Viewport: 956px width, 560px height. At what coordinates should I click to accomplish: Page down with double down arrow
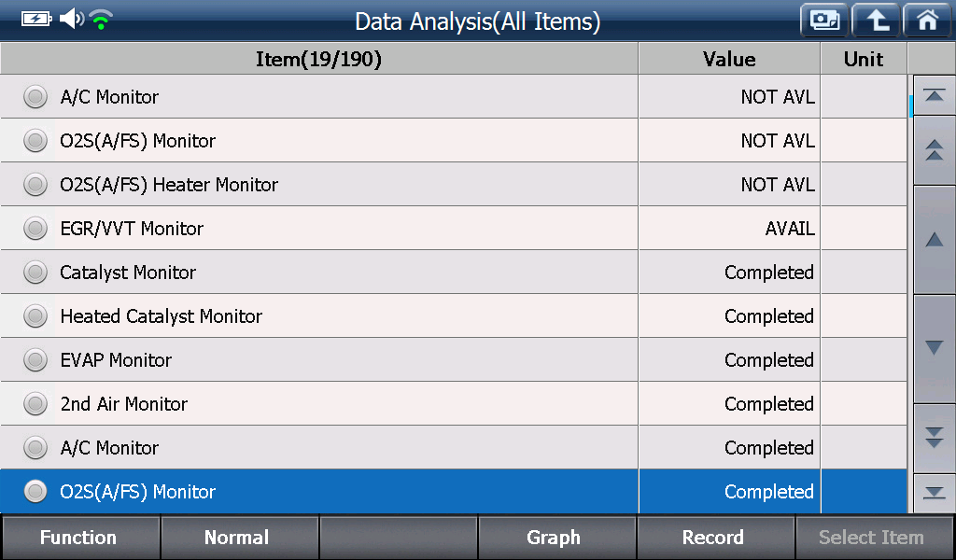click(934, 438)
